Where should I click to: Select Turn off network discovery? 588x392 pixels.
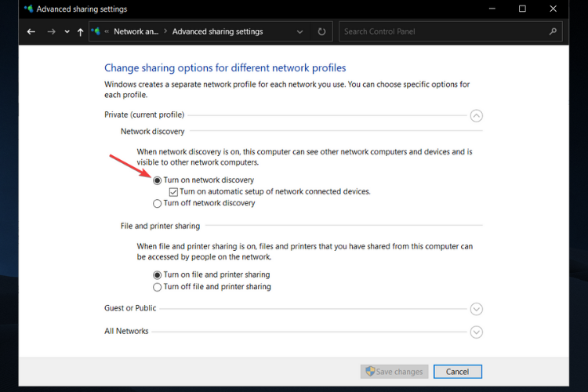[157, 203]
